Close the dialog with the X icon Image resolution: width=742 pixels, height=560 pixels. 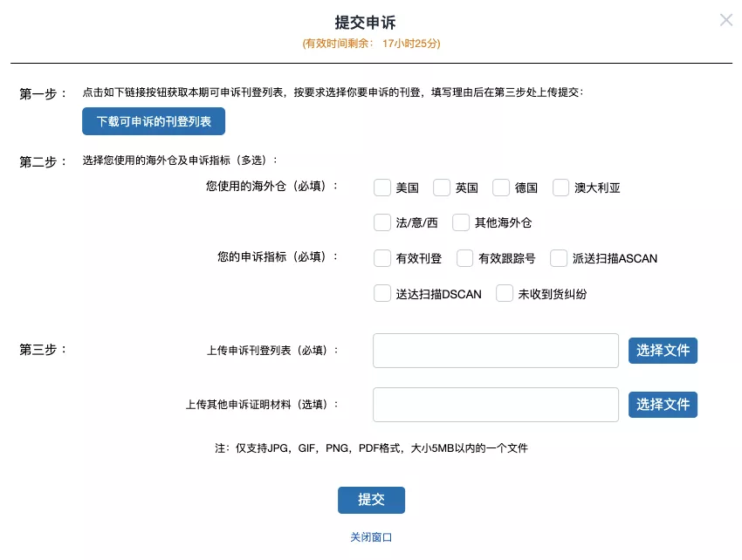(x=725, y=20)
